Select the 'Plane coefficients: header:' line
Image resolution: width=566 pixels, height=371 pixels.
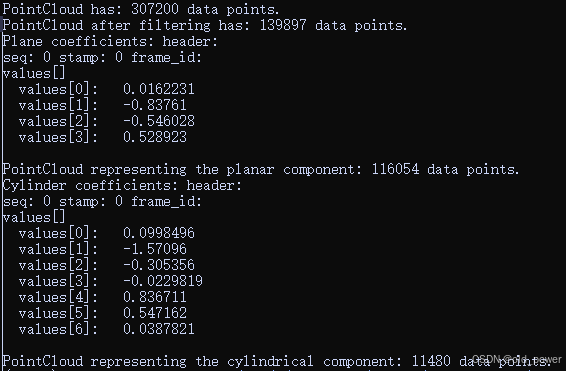click(110, 42)
